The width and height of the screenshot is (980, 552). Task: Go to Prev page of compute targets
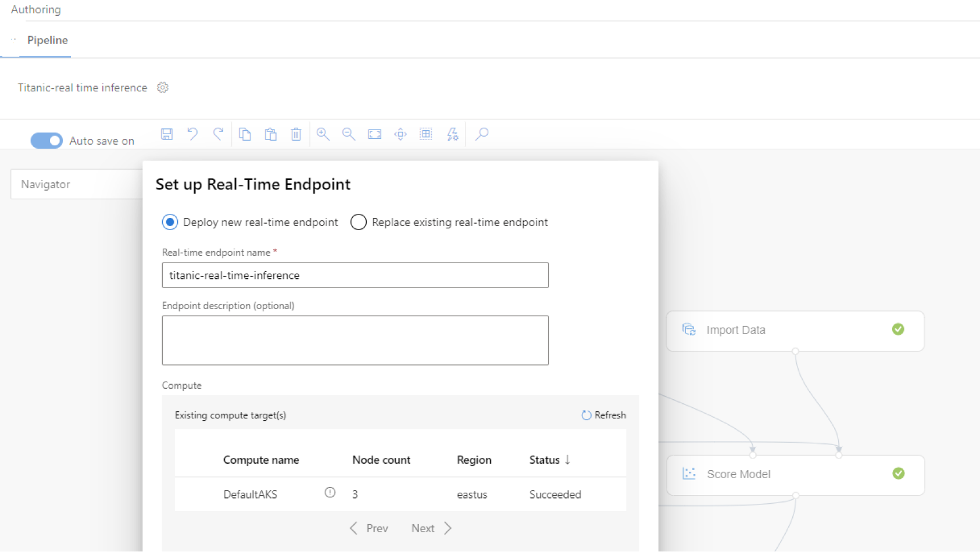click(x=369, y=528)
